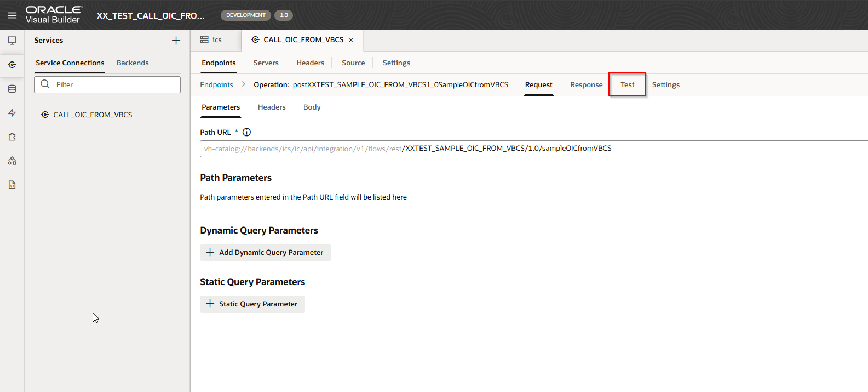Open the Test tab
This screenshot has height=392, width=868.
pyautogui.click(x=627, y=85)
